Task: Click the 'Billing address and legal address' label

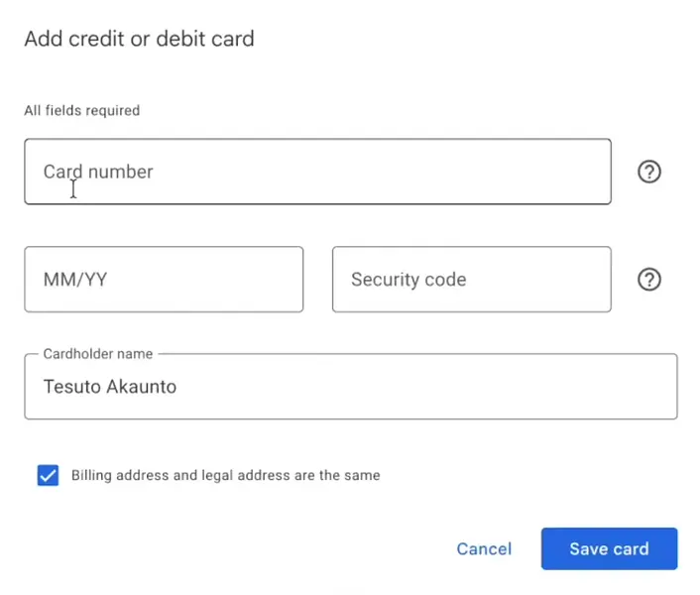Action: click(x=225, y=476)
